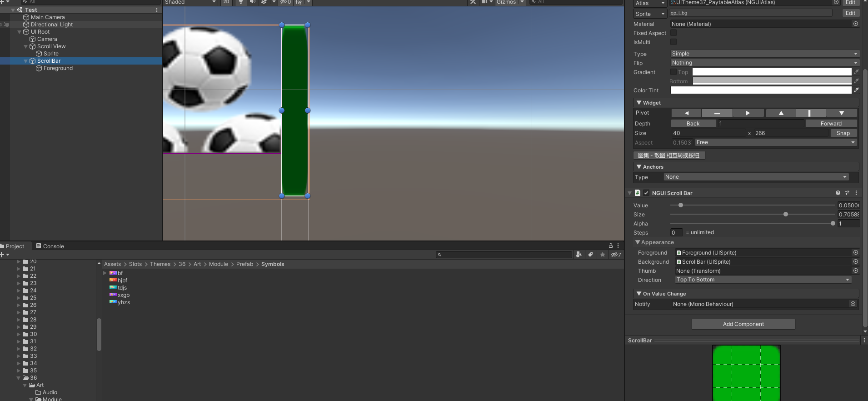Viewport: 868px width, 401px height.
Task: Open NGUI Scroll Bar help icon
Action: click(838, 193)
